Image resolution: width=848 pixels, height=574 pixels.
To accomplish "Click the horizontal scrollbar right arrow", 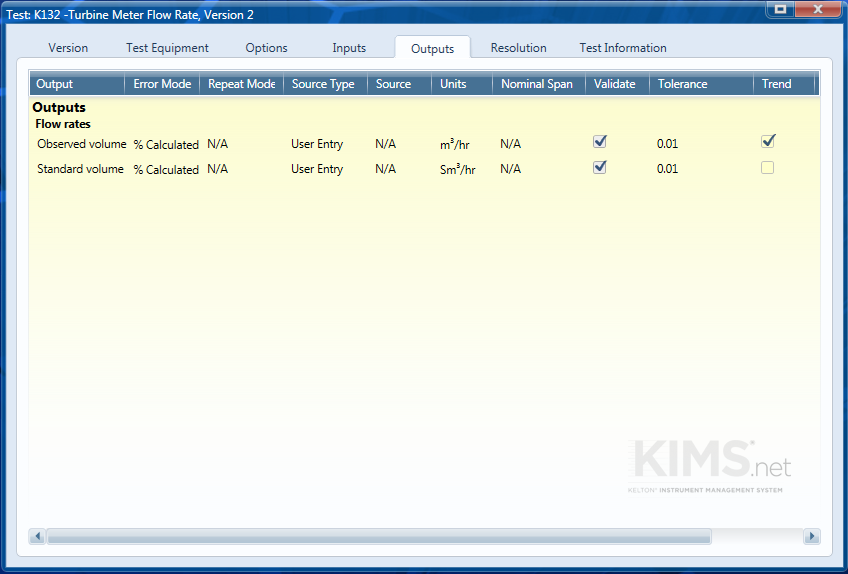I will [811, 536].
